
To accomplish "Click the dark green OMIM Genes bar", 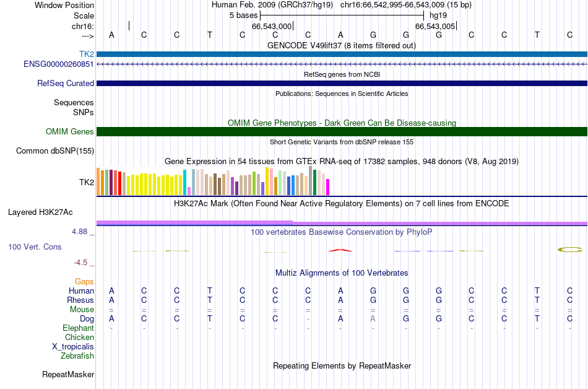I will pyautogui.click(x=342, y=132).
